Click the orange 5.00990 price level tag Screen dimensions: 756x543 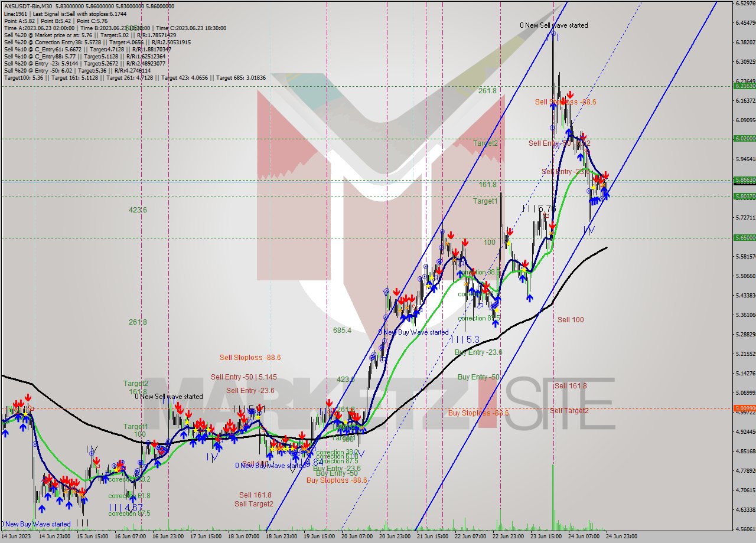click(x=744, y=408)
